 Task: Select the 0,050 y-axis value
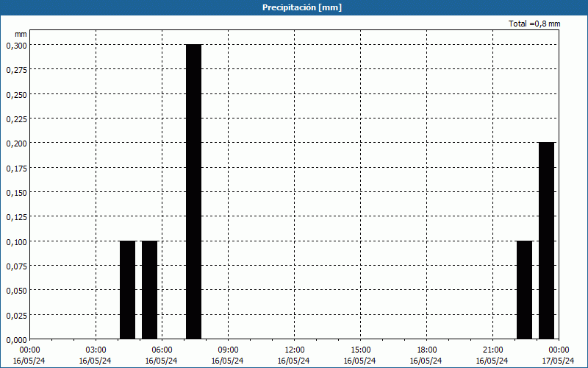(16, 291)
